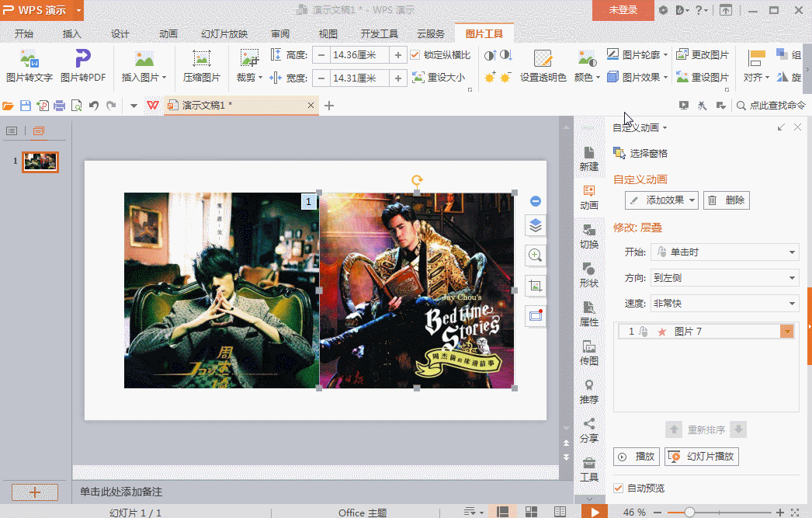Click the 压缩图片 icon
Image resolution: width=812 pixels, height=518 pixels.
pos(201,58)
